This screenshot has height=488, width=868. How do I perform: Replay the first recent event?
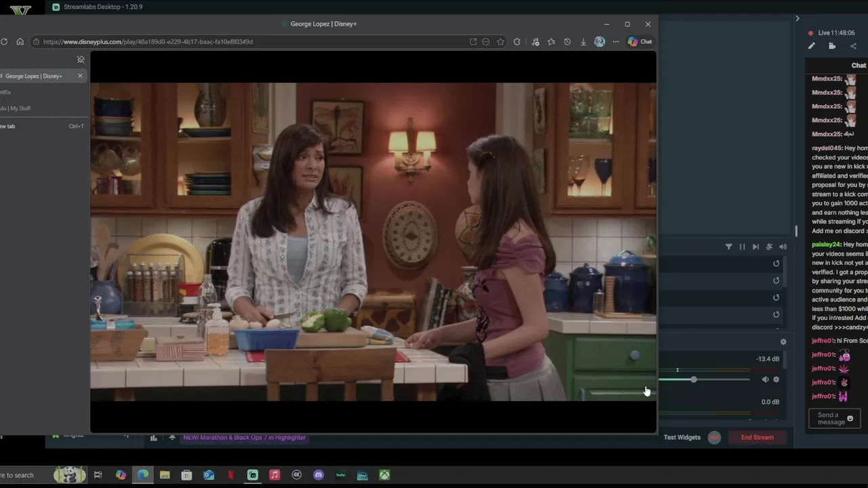tap(776, 264)
